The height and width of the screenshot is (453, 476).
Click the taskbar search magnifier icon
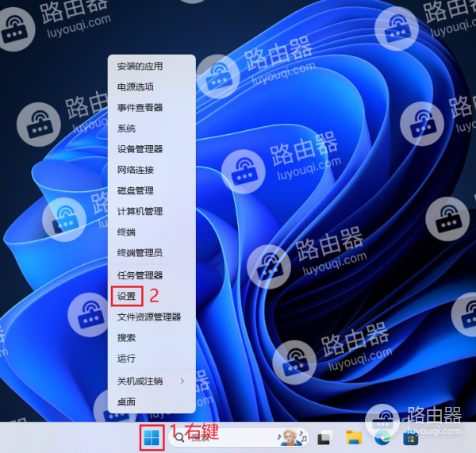(x=179, y=437)
